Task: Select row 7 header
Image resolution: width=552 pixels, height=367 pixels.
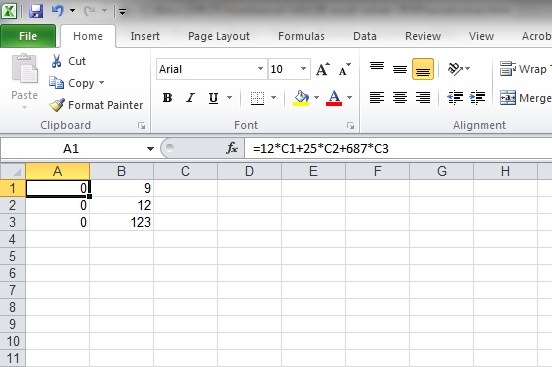Action: tap(13, 290)
